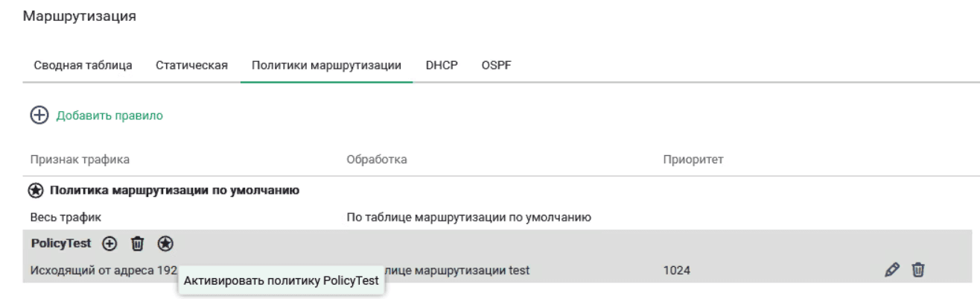Click the Признак трафика column header
This screenshot has width=980, height=299.
pyautogui.click(x=80, y=160)
